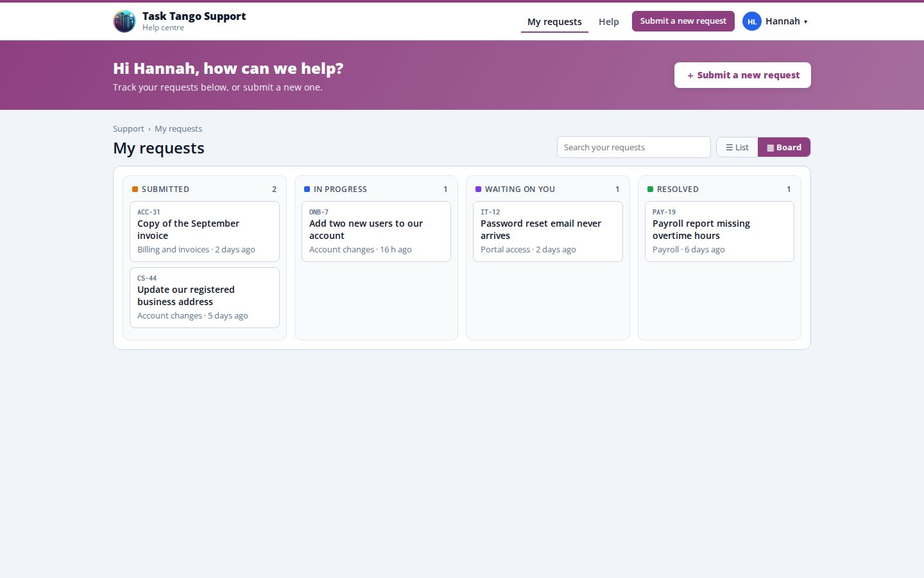924x578 pixels.
Task: Click the RESOLVED column header text
Action: [x=678, y=189]
